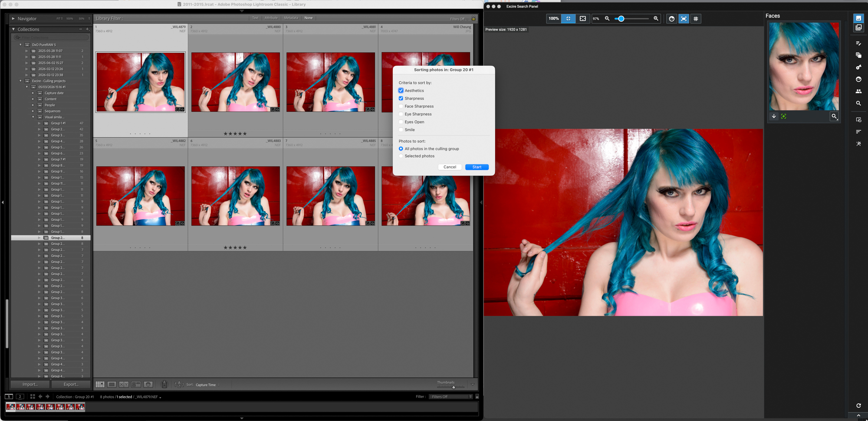Choose the Selected photos radio option

click(401, 156)
